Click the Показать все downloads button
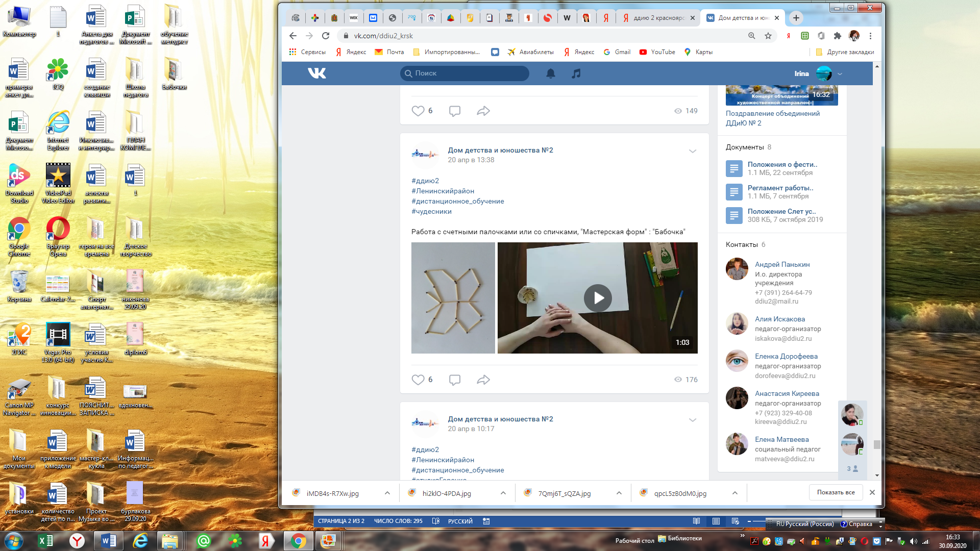The height and width of the screenshot is (551, 980). (x=836, y=492)
